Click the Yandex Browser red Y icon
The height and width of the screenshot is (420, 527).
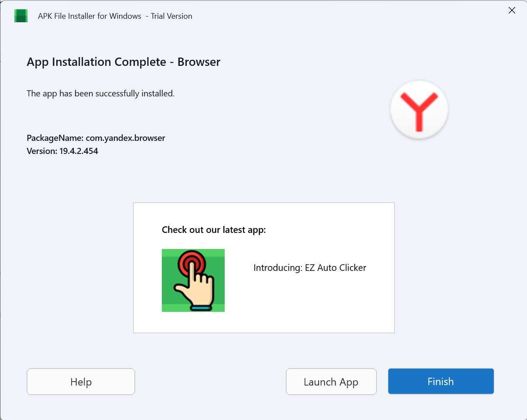pos(419,110)
